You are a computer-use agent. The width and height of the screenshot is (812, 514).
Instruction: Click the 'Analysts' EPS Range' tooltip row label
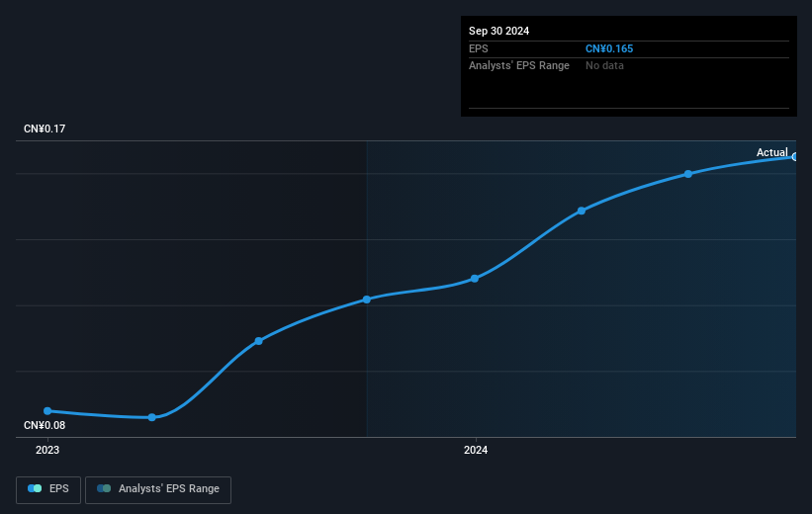[x=519, y=66]
